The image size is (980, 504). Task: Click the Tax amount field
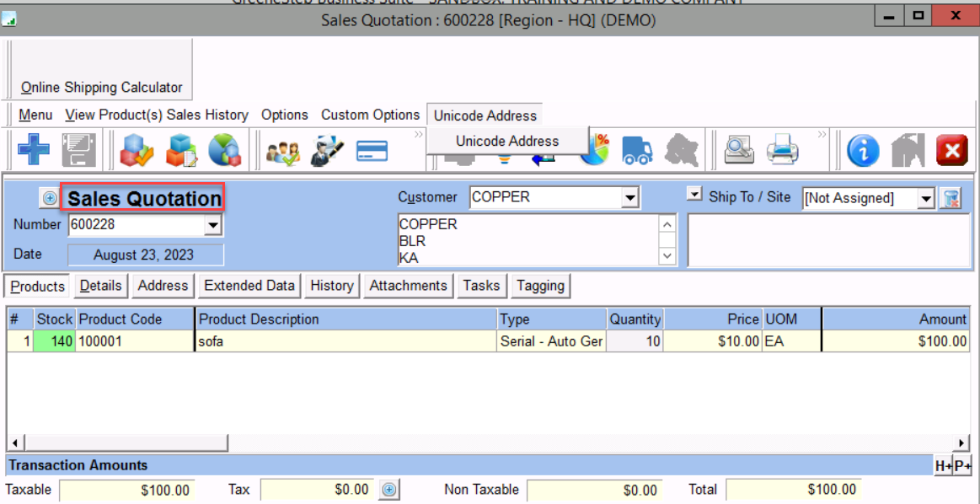click(317, 490)
